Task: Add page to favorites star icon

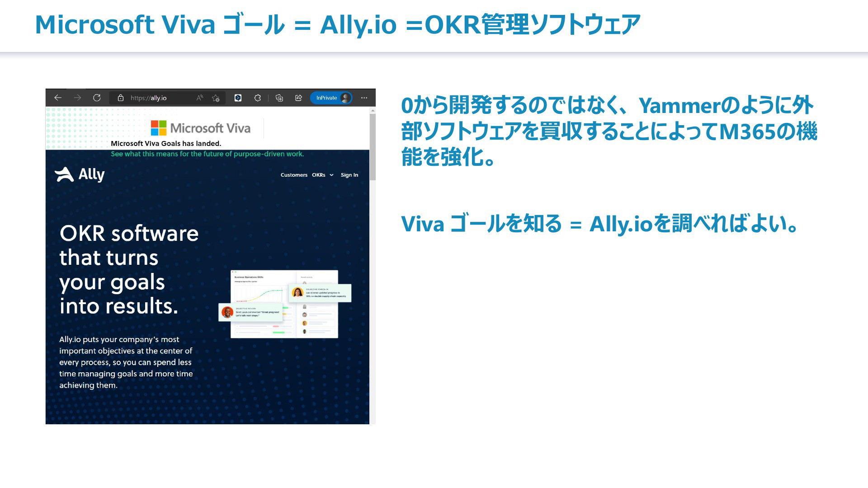Action: click(x=216, y=98)
